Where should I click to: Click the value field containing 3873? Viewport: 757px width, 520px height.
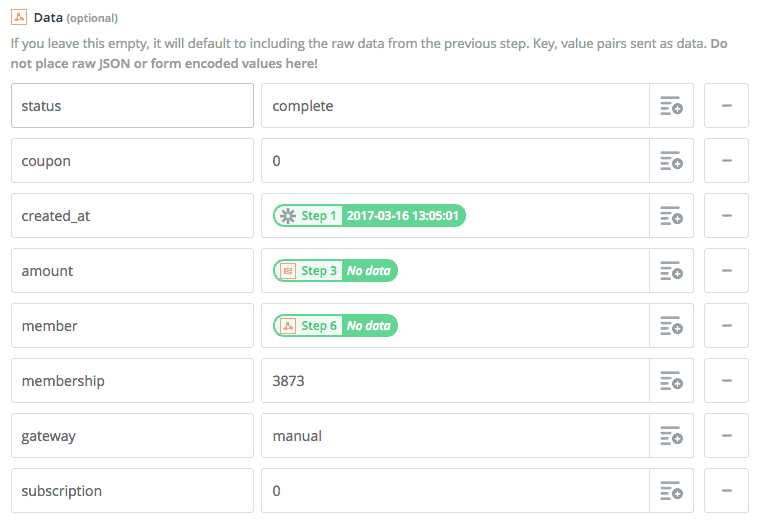455,381
